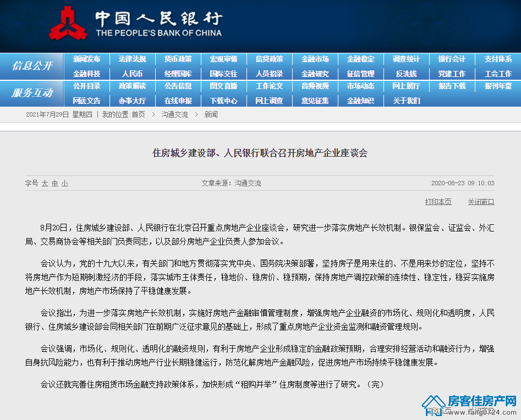Click 关闭窗口 close window link
The width and height of the screenshot is (521, 420).
point(481,202)
